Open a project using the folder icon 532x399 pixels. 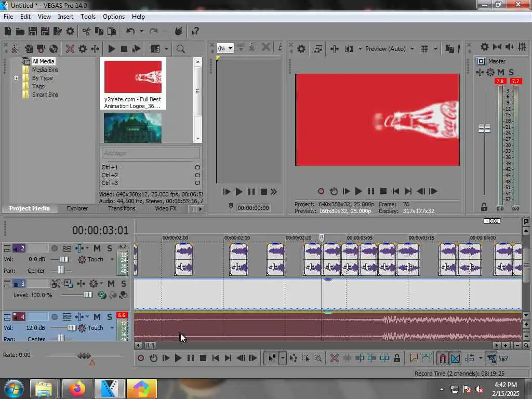[x=20, y=32]
